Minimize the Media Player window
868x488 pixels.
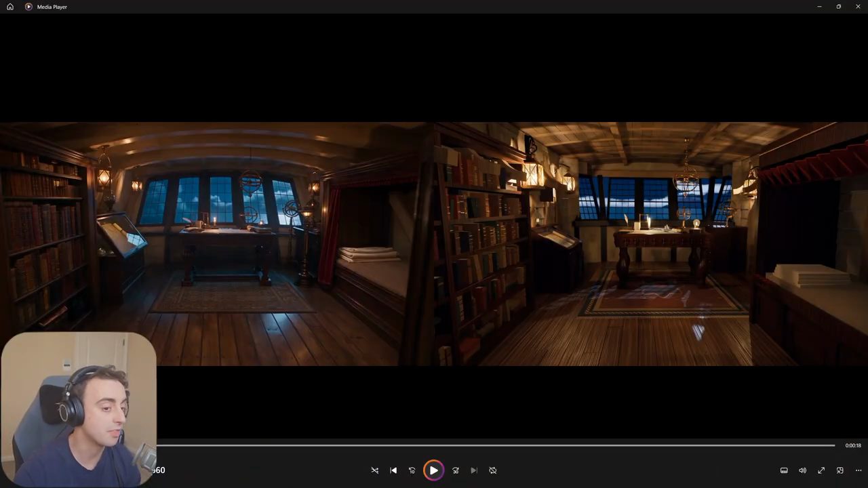[819, 7]
